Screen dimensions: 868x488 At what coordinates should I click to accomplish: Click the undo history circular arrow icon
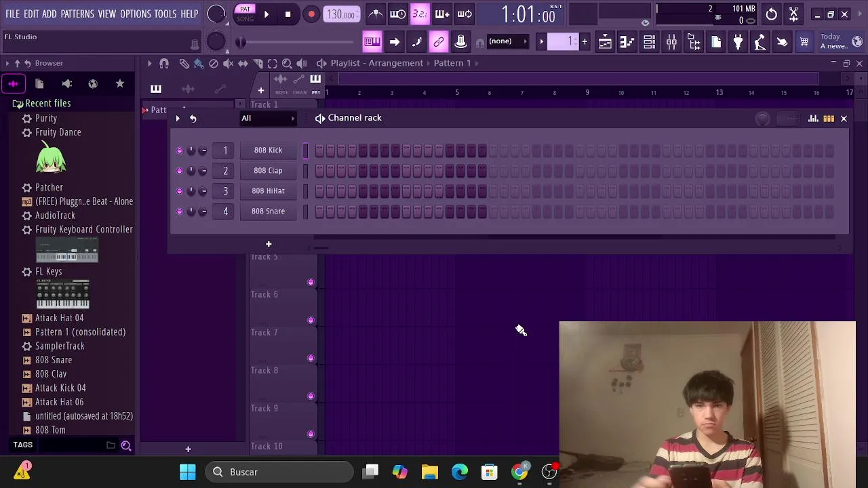[772, 14]
